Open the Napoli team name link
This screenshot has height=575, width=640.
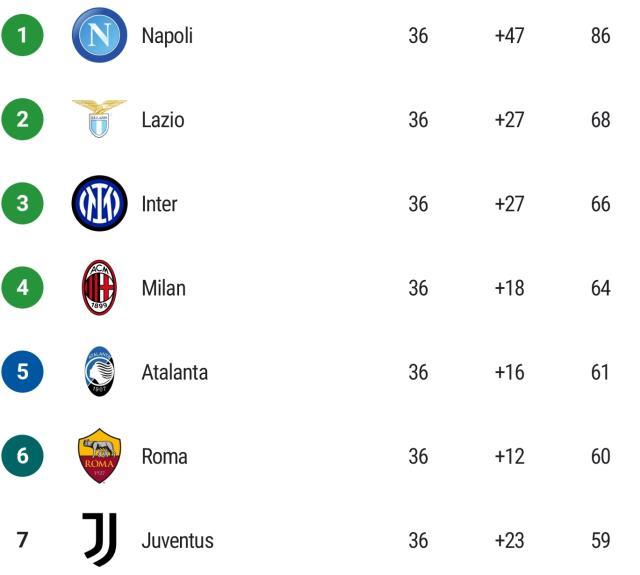tap(167, 36)
